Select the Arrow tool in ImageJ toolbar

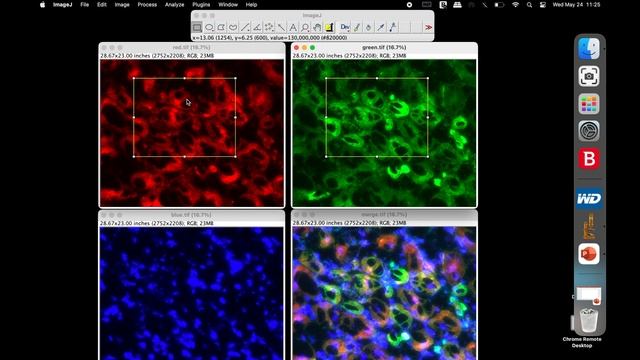[x=380, y=27]
